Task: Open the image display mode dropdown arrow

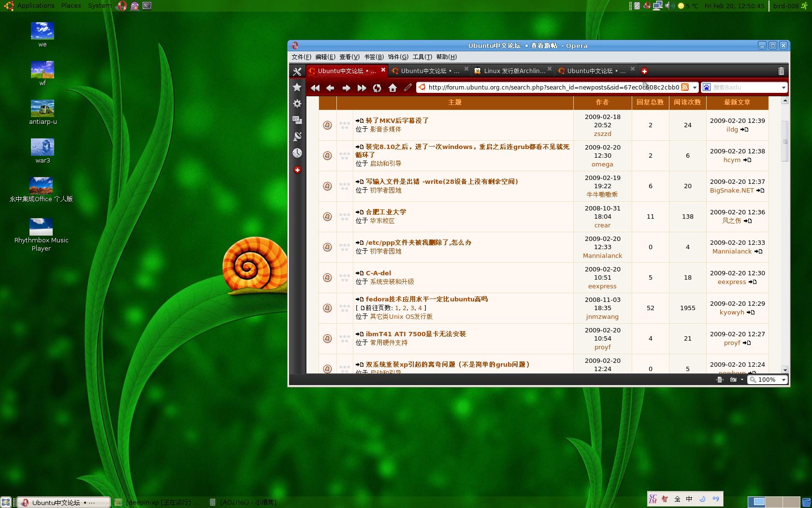Action: pos(742,380)
